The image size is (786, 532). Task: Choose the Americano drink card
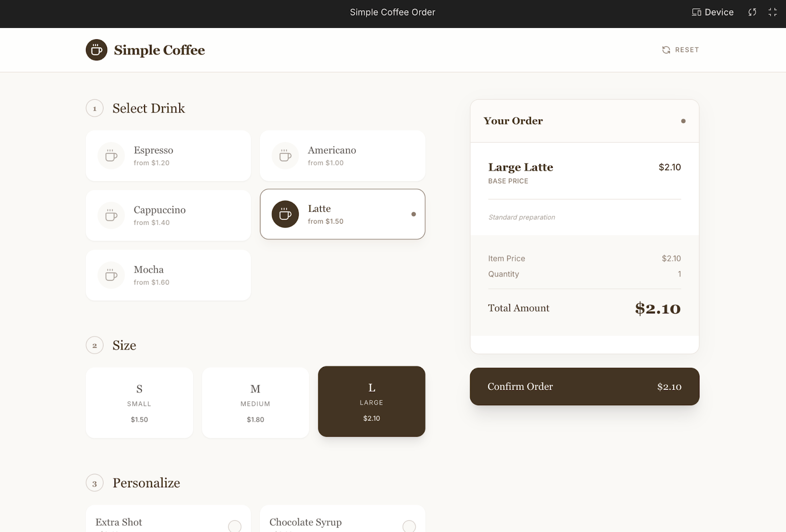[x=342, y=156]
